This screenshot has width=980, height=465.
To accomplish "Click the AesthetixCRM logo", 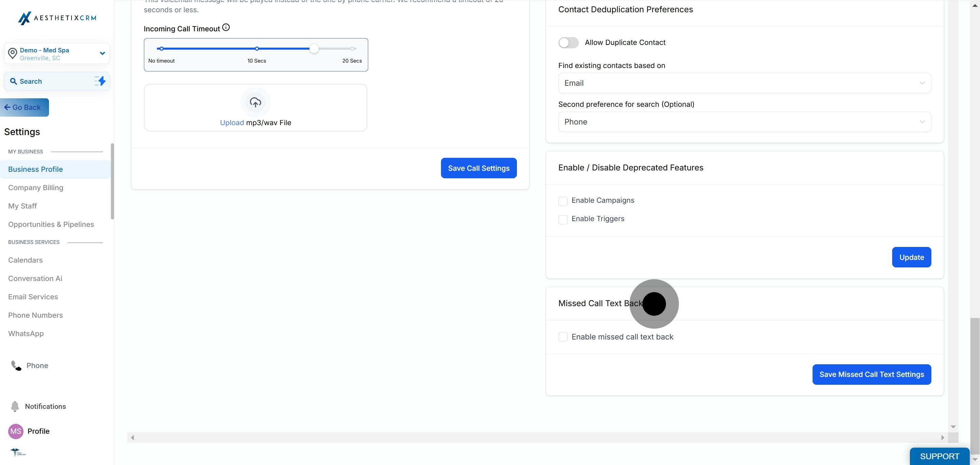I will pyautogui.click(x=57, y=18).
